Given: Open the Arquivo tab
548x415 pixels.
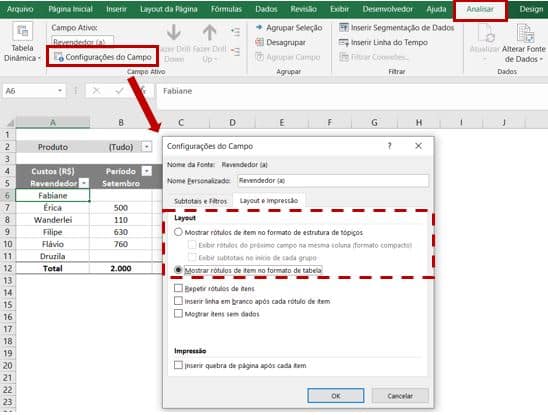Looking at the screenshot, I should pos(20,9).
